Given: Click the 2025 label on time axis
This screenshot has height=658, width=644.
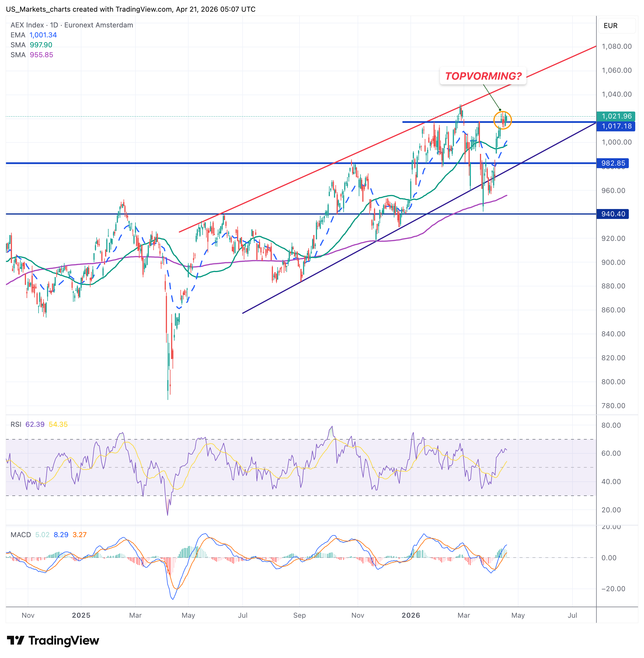Looking at the screenshot, I should click(x=81, y=615).
